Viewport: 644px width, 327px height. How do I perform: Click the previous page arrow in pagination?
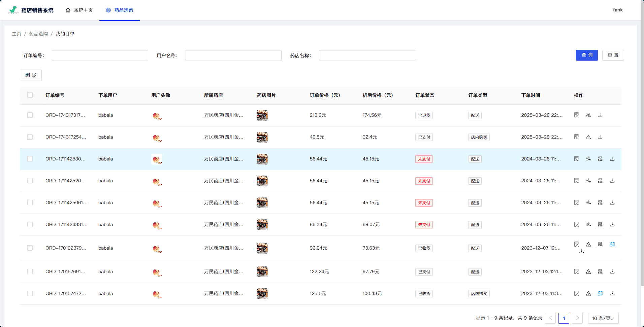click(550, 318)
